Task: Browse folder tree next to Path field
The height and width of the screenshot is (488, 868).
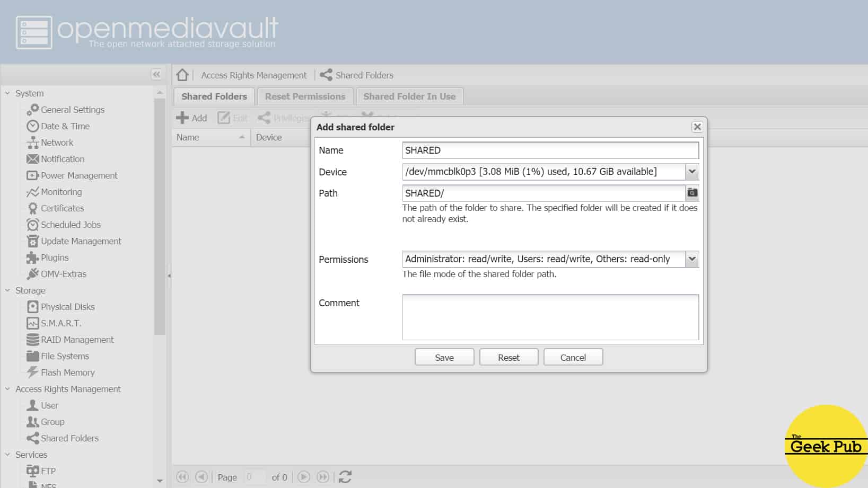Action: click(692, 193)
